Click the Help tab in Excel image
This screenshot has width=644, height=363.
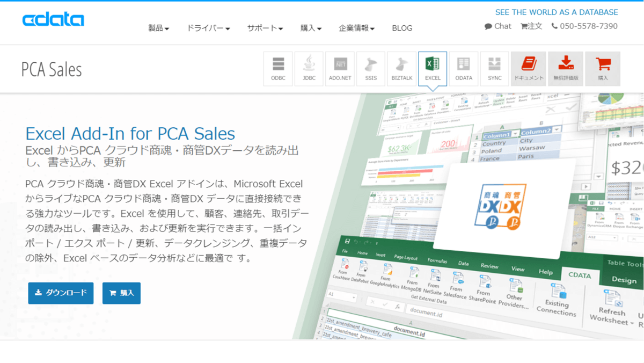click(546, 272)
